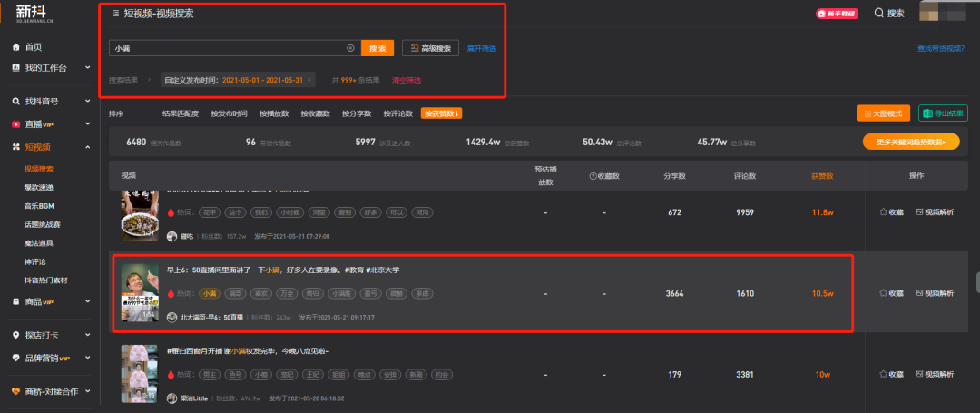
Task: Sort results by 按发布时间
Action: [x=229, y=114]
